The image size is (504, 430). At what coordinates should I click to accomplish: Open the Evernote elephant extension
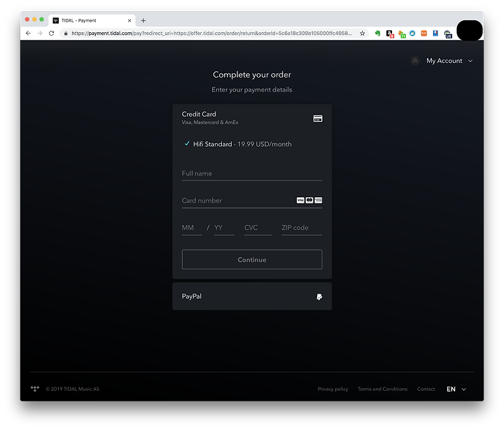point(378,33)
